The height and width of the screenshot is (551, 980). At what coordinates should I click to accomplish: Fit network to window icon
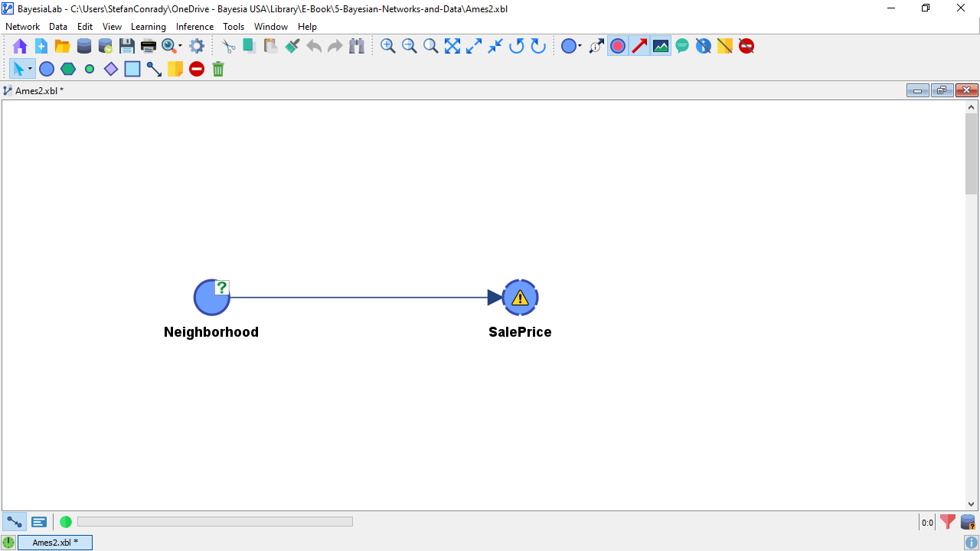tap(452, 46)
